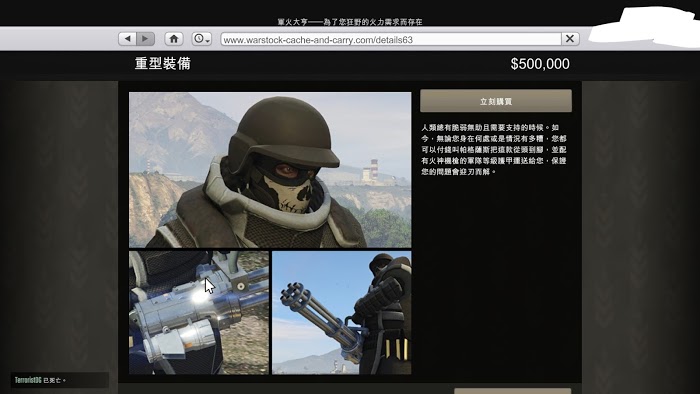Click the warstock-cache-and-carry.com address bar
Viewport: 700px width, 394px height.
click(x=391, y=39)
